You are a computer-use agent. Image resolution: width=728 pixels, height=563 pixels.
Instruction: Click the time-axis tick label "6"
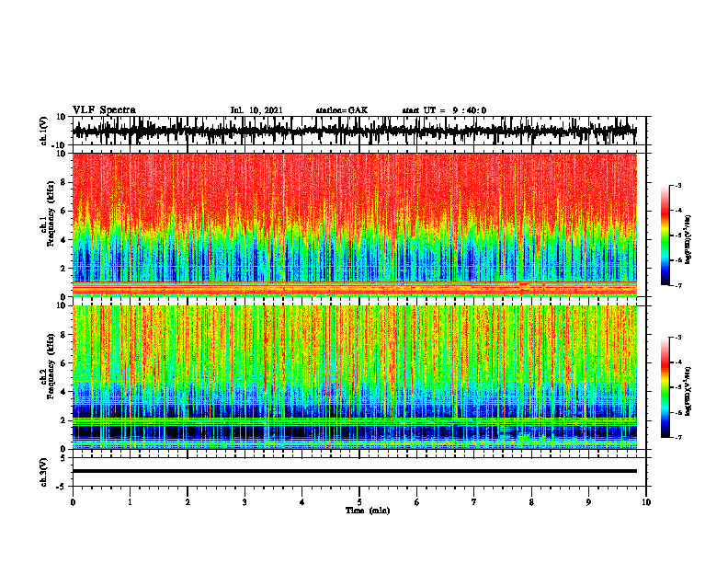coord(417,502)
